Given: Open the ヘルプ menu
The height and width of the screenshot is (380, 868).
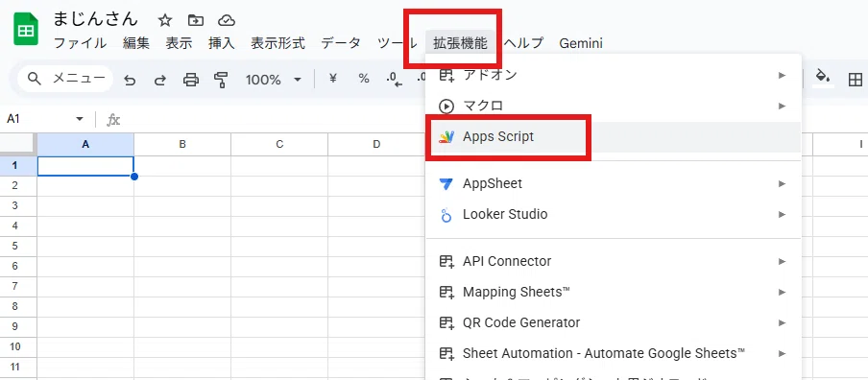Looking at the screenshot, I should 523,43.
